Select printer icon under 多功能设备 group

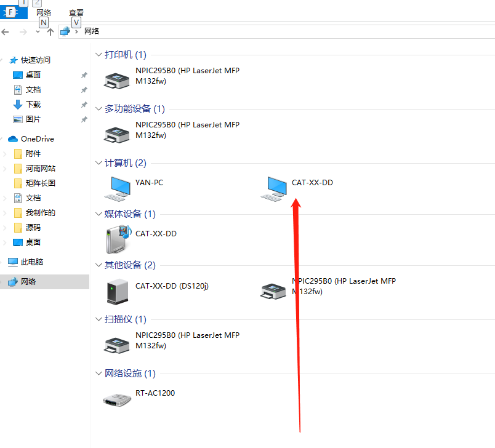pyautogui.click(x=116, y=135)
